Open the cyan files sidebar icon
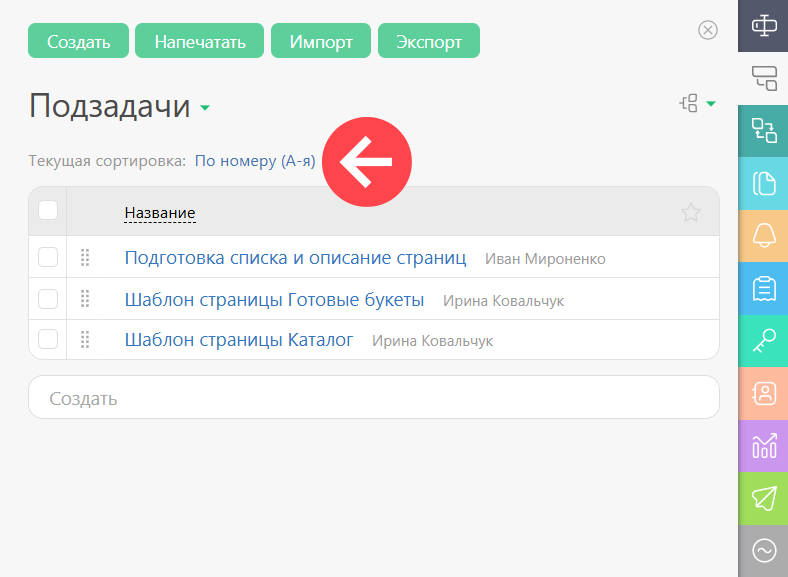The image size is (788, 577). click(x=763, y=183)
